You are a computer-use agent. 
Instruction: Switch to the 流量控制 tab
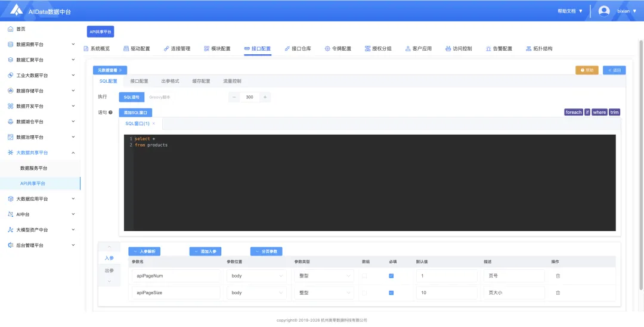(232, 81)
